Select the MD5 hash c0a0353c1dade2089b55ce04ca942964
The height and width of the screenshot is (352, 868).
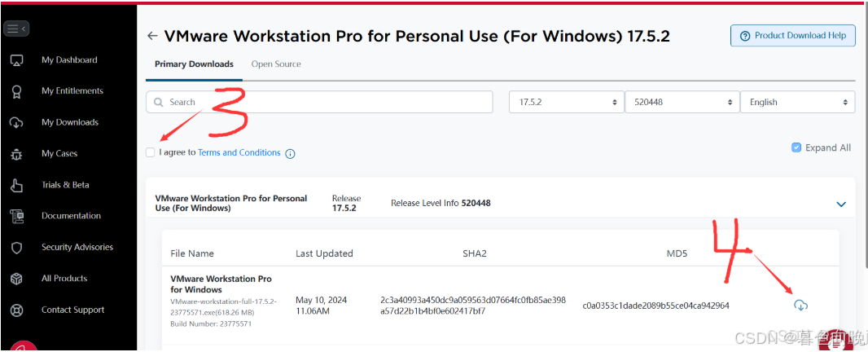click(x=656, y=306)
